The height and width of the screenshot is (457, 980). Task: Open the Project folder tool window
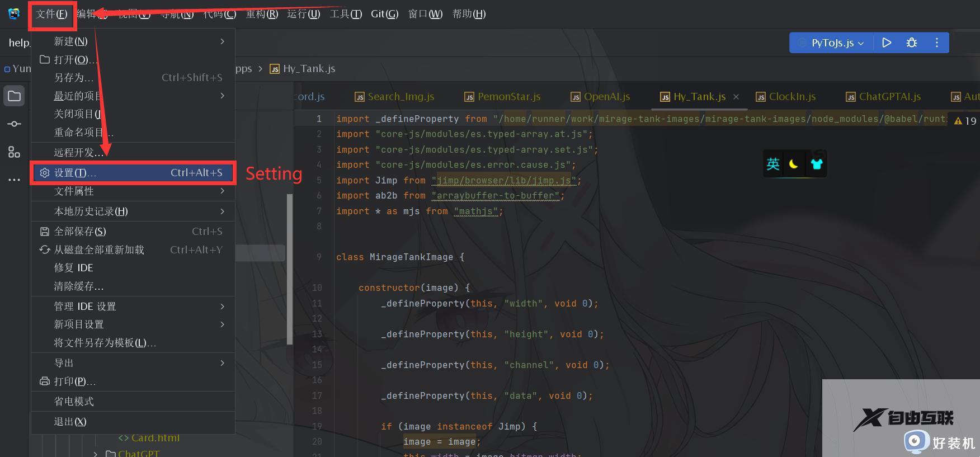click(x=15, y=96)
